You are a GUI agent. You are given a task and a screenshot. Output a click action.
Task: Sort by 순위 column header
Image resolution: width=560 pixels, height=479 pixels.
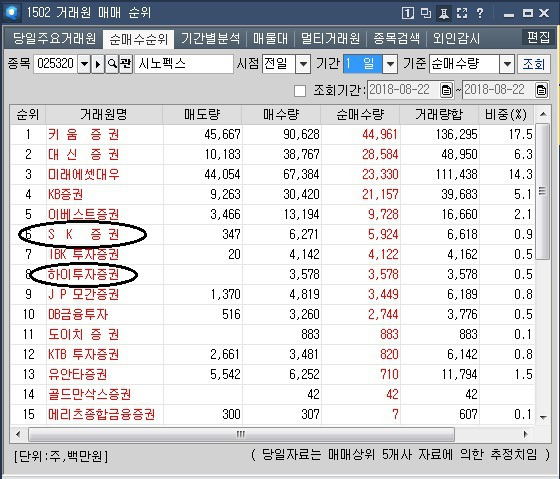pyautogui.click(x=28, y=115)
